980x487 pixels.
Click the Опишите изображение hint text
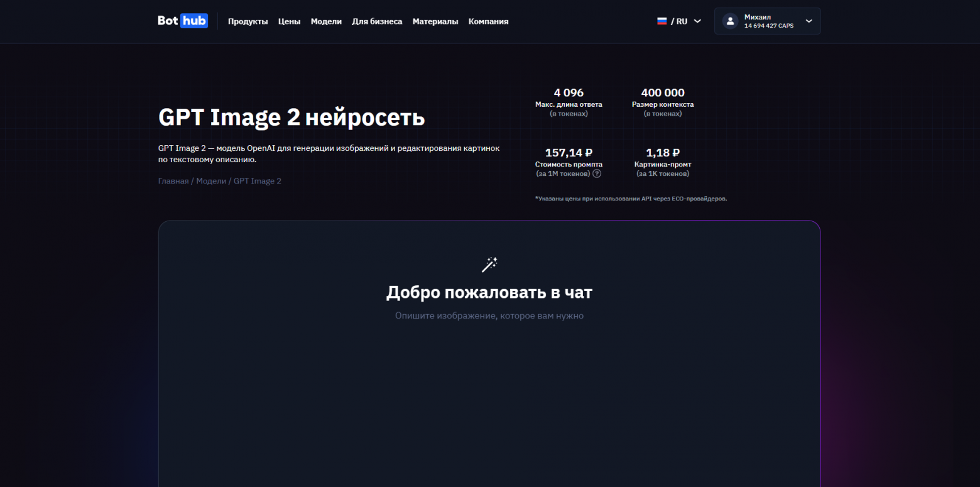click(x=489, y=315)
